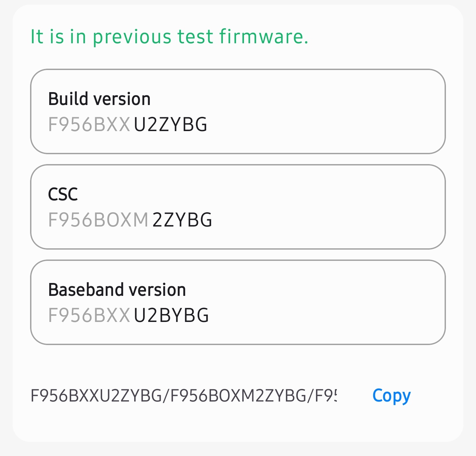The image size is (476, 456).
Task: Click the word "firmware" in the green message
Action: pyautogui.click(x=263, y=37)
